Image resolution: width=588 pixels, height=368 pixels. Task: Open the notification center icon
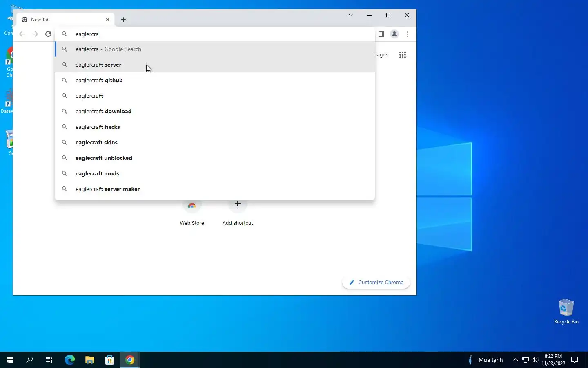click(x=575, y=360)
